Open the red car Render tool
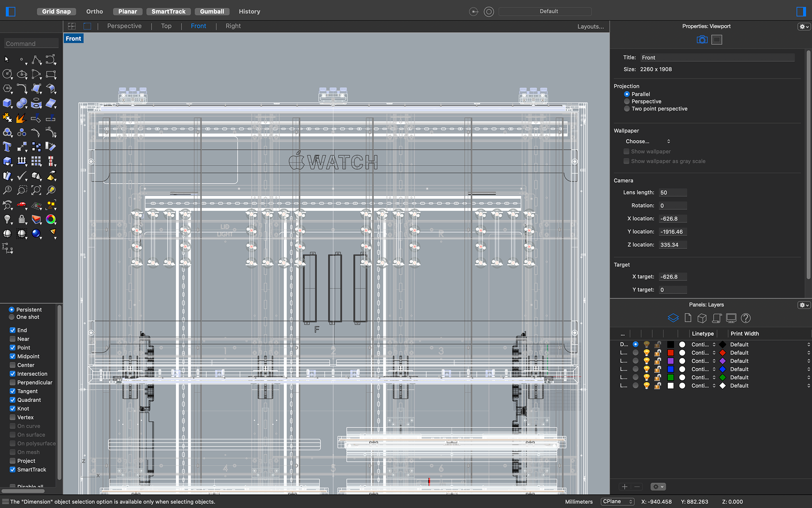Viewport: 812px width, 508px height. (22, 205)
